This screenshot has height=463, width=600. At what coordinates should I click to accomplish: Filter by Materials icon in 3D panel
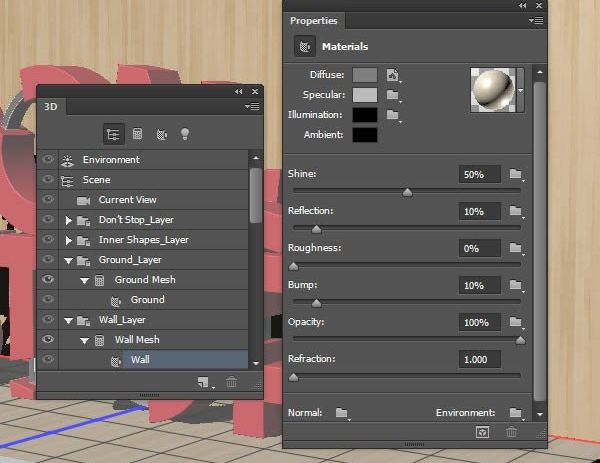click(x=161, y=134)
